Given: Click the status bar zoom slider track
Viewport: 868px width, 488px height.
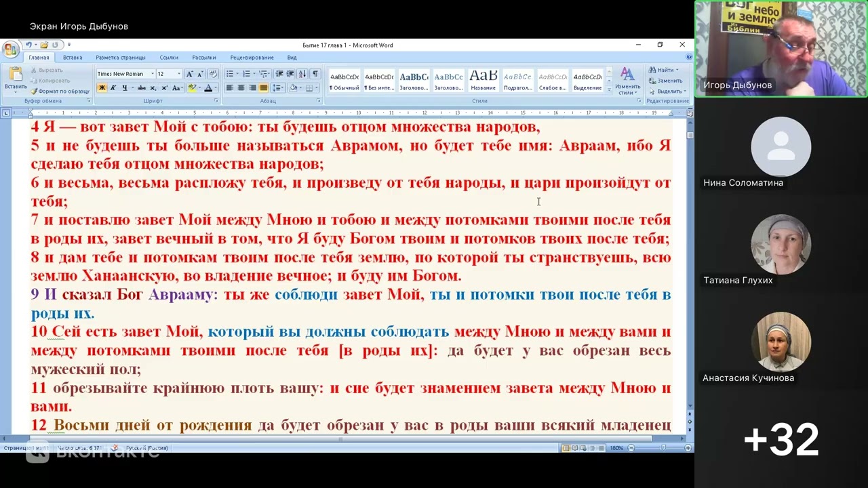Looking at the screenshot, I should (660, 448).
